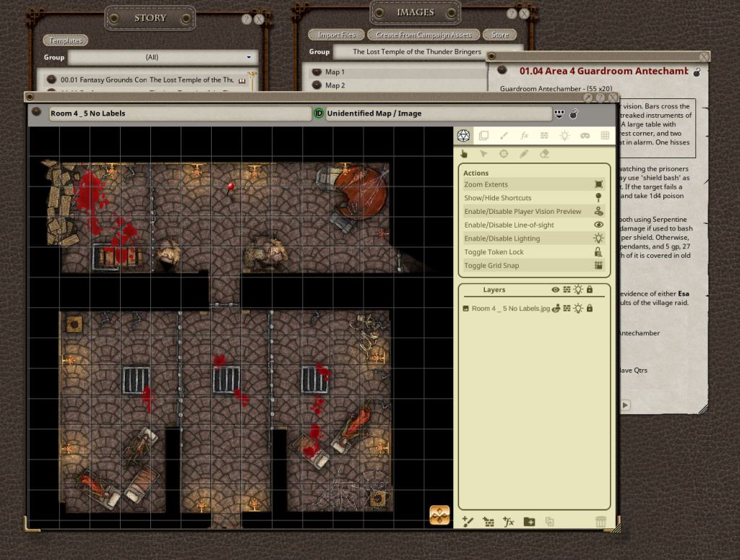Open the FX effects tab
Image resolution: width=740 pixels, height=560 pixels.
(x=525, y=136)
